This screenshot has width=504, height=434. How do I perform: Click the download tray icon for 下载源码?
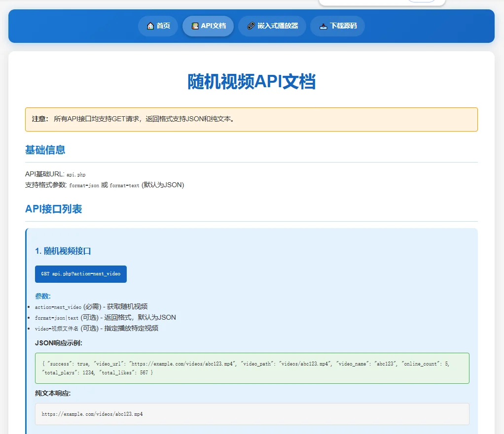(x=323, y=26)
